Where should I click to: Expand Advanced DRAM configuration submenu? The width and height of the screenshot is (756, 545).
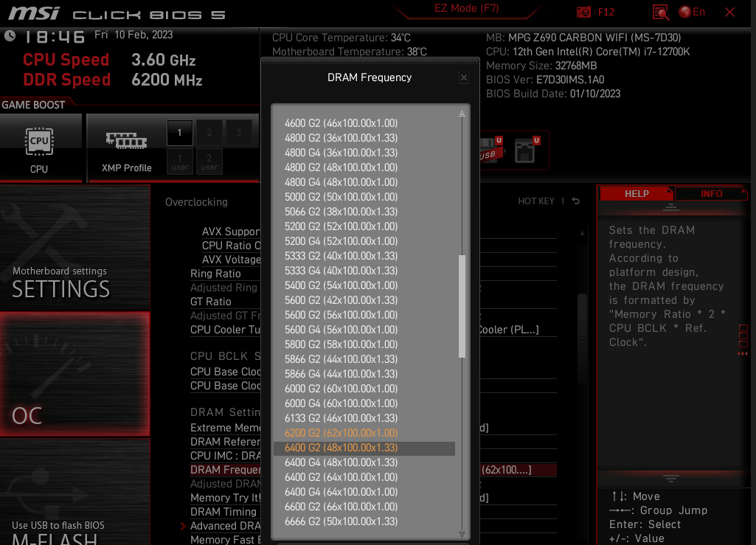(225, 526)
